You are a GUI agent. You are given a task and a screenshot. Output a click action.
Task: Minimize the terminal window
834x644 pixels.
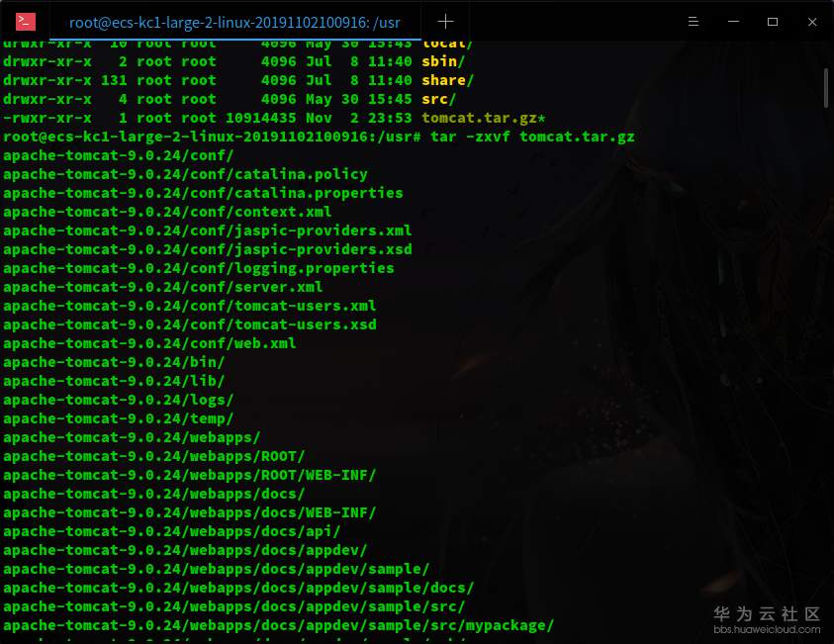pos(733,22)
